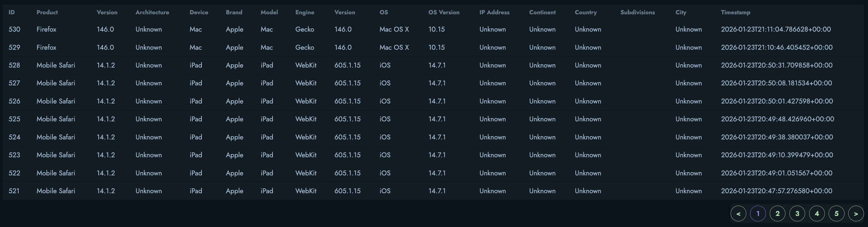Select page 1 in pagination
This screenshot has height=227, width=868.
758,213
